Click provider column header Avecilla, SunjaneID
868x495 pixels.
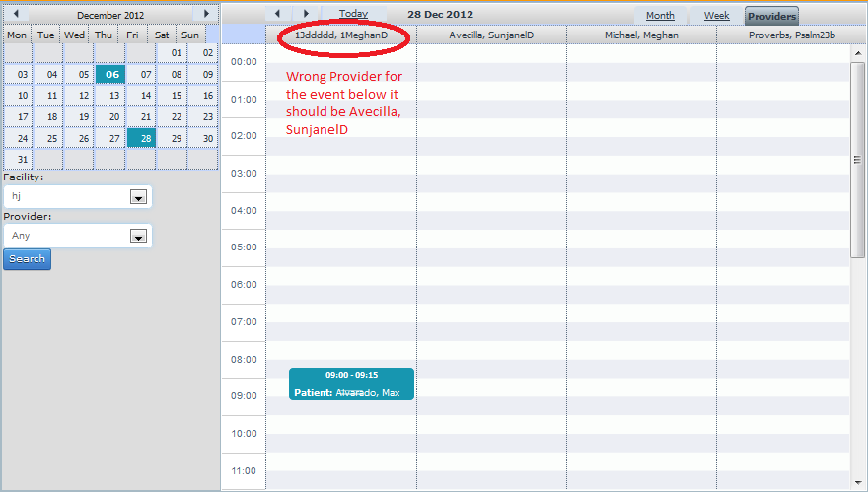491,35
